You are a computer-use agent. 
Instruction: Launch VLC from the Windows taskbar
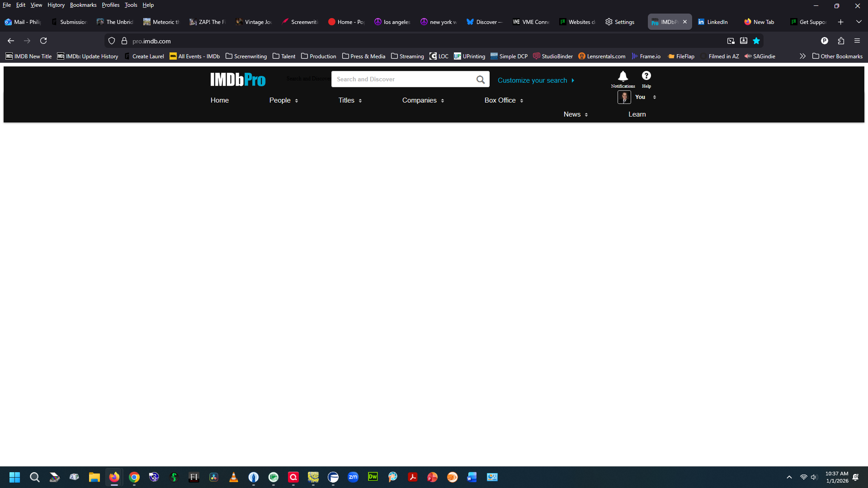pyautogui.click(x=234, y=477)
